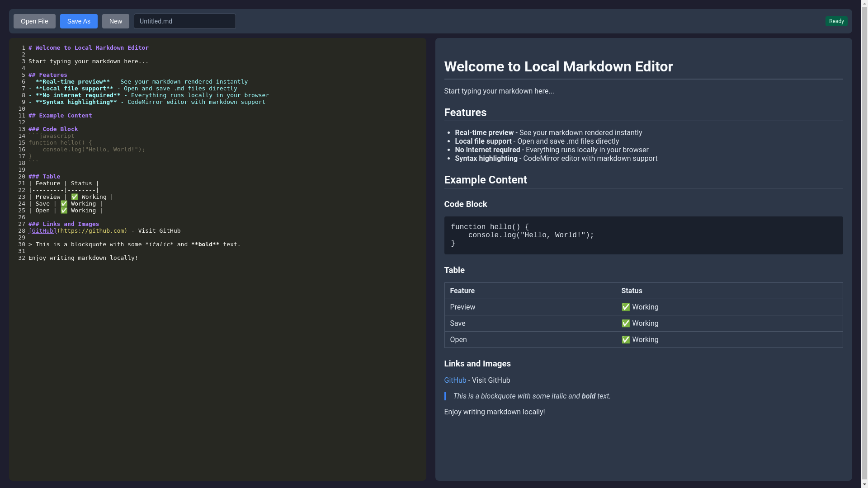This screenshot has width=868, height=488.
Task: Click the '**Syntax highlighting**' editor line
Action: 147,102
